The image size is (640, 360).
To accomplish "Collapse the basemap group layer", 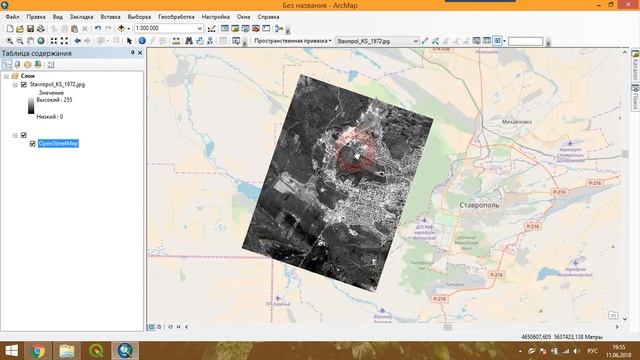I will 15,135.
